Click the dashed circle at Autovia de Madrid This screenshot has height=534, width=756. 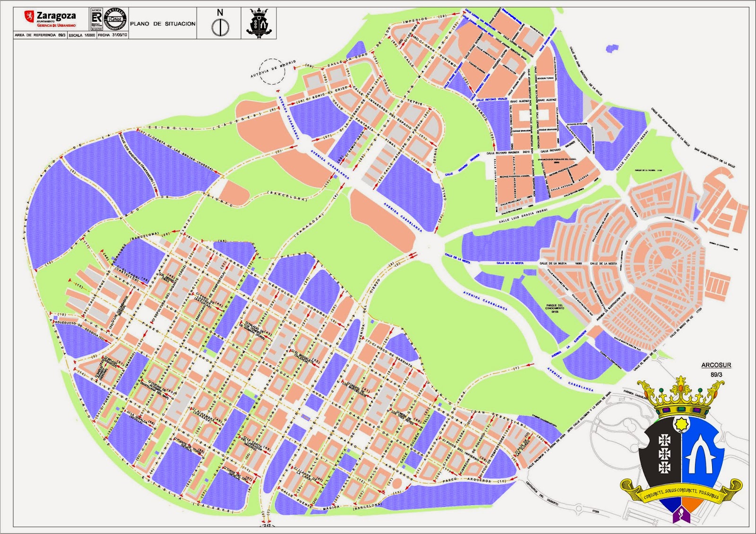[x=272, y=71]
